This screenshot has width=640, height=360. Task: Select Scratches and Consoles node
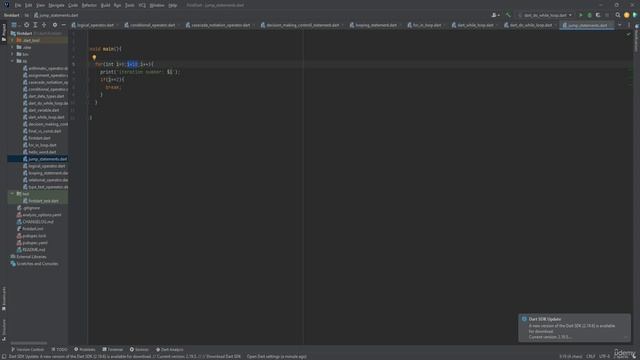click(x=37, y=264)
